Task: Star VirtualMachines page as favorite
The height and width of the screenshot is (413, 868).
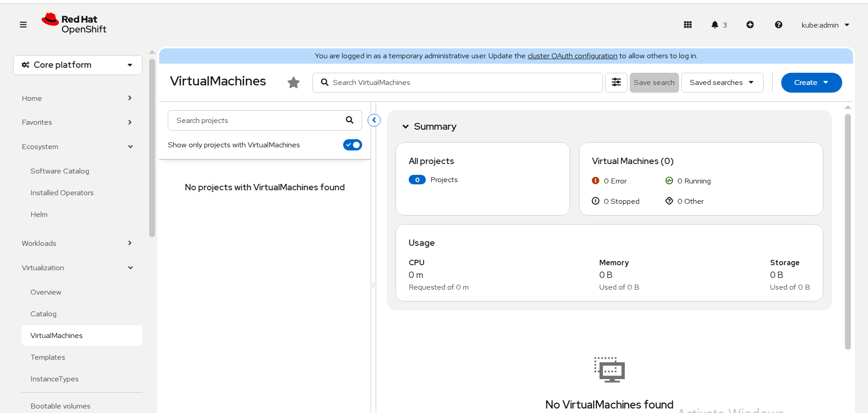Action: pyautogui.click(x=293, y=83)
